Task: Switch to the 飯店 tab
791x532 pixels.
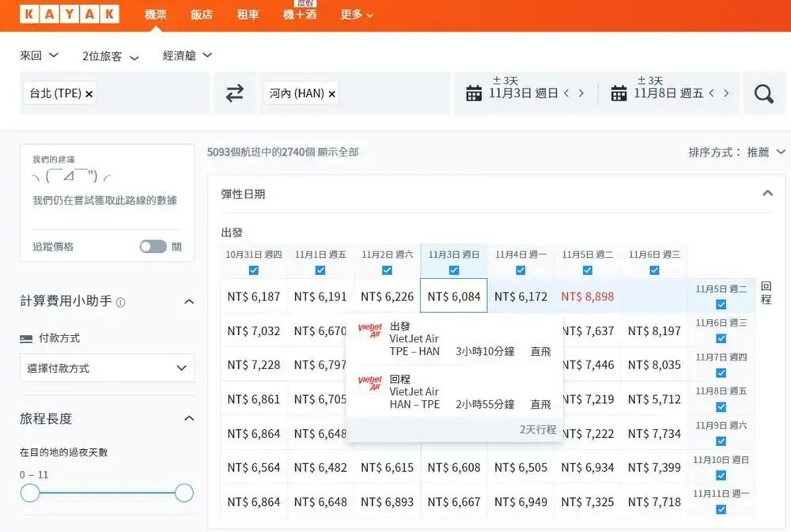Action: click(202, 15)
